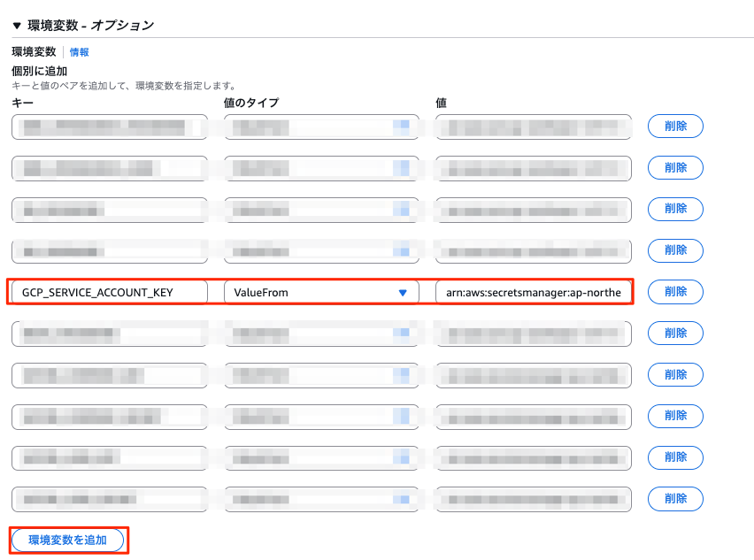This screenshot has width=754, height=560.
Task: Click the blue arrow in the ValueFrom dropdown
Action: (x=403, y=292)
